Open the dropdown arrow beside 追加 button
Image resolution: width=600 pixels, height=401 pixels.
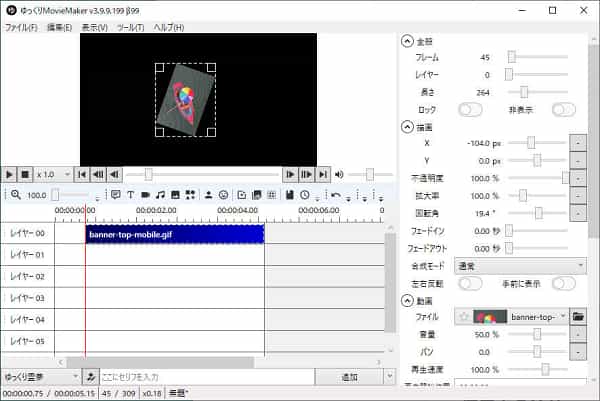[x=390, y=377]
